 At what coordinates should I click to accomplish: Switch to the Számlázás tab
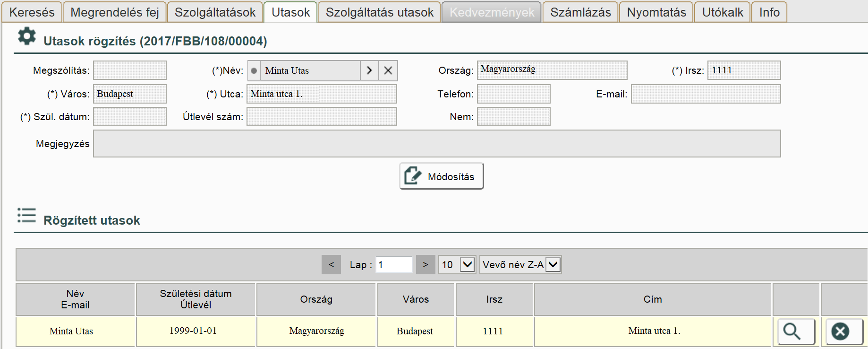point(580,12)
